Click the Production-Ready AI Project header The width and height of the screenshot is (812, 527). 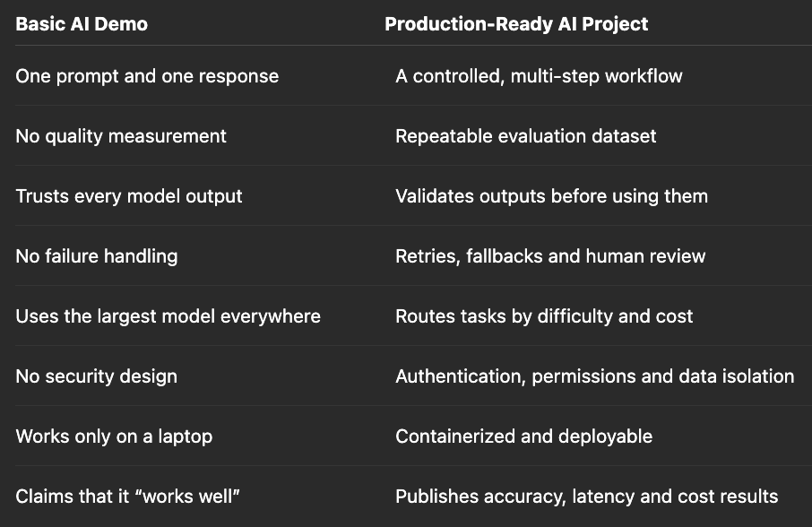516,24
